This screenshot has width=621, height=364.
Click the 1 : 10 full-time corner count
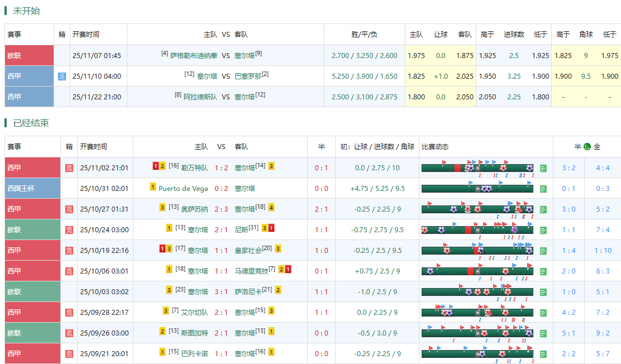pos(603,250)
